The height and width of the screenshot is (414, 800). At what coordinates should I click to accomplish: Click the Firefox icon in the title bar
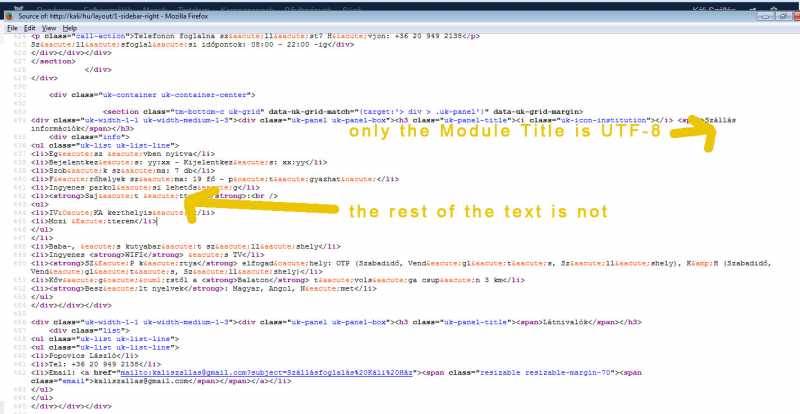point(10,17)
